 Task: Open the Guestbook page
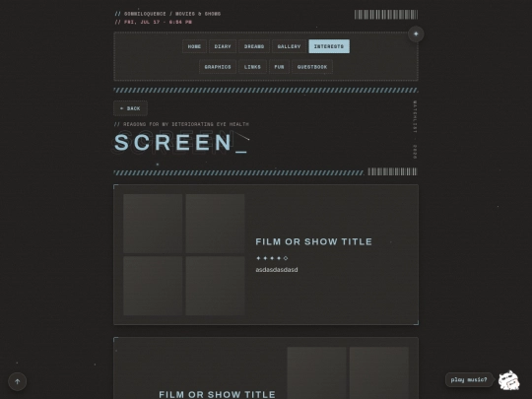[x=312, y=67]
